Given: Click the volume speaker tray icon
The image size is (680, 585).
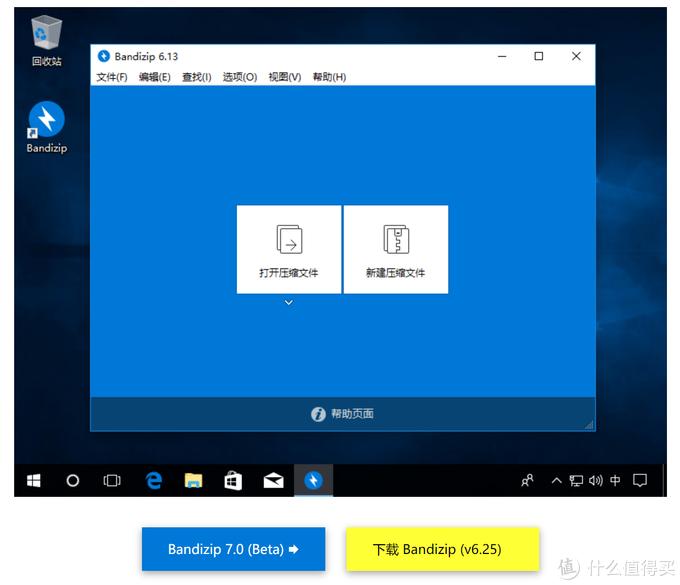Looking at the screenshot, I should point(596,480).
